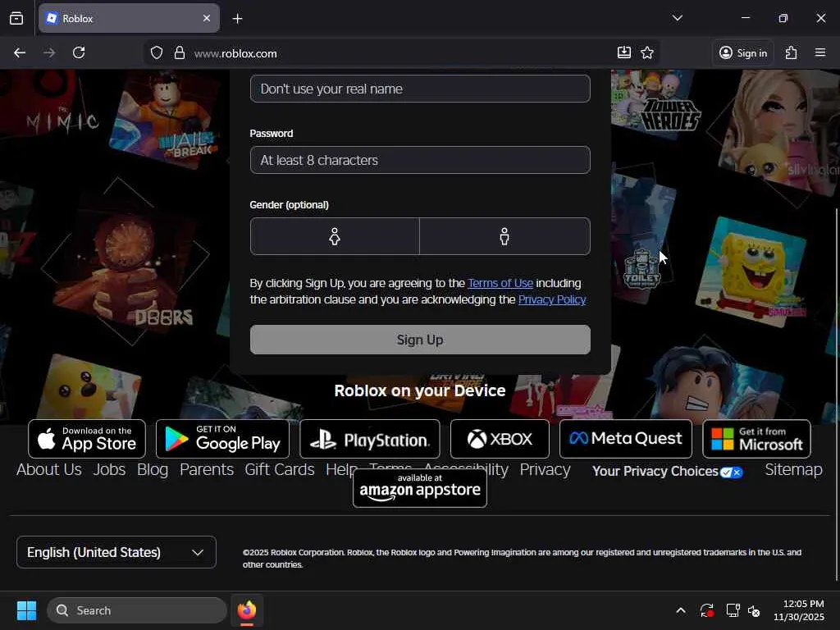Open the Blog footer link

pyautogui.click(x=153, y=470)
